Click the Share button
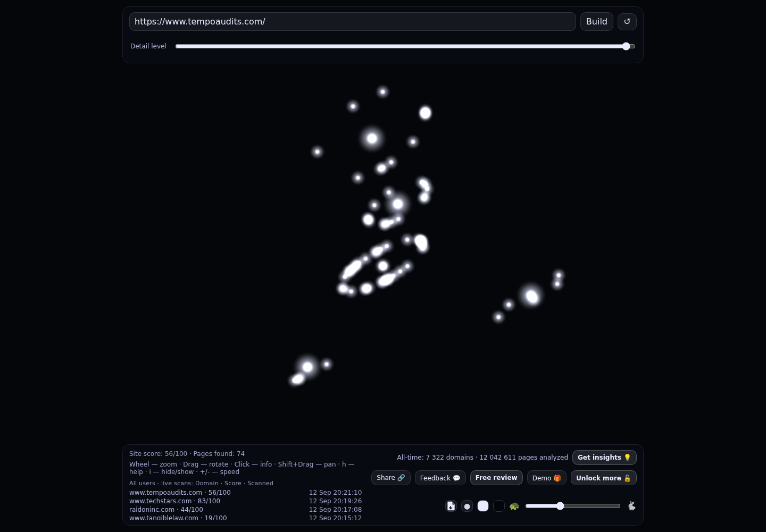Image resolution: width=766 pixels, height=532 pixels. tap(390, 478)
